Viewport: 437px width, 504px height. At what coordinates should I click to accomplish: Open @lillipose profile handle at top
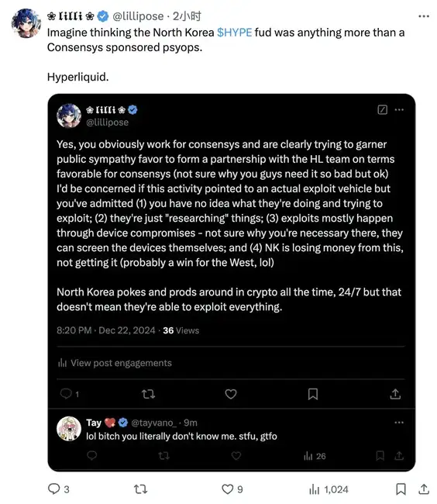[x=138, y=16]
